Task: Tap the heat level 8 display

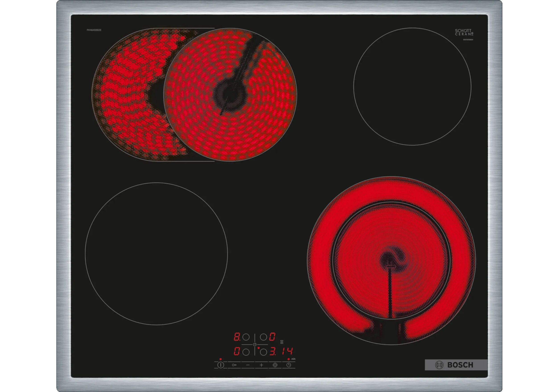Action: pos(236,337)
